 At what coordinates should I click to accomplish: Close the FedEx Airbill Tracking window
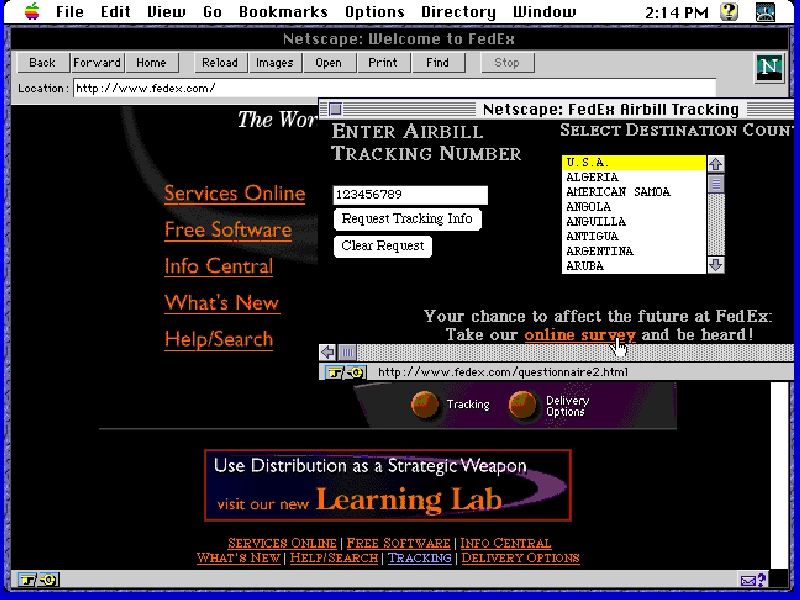click(x=335, y=109)
